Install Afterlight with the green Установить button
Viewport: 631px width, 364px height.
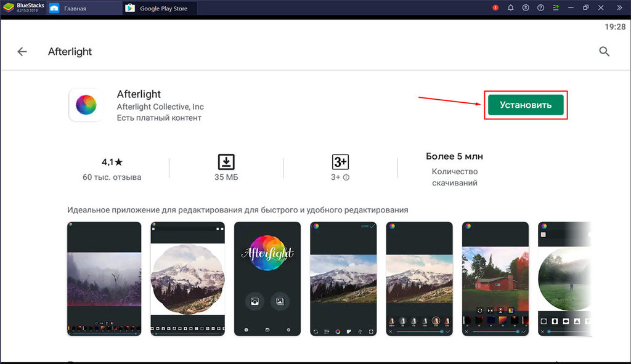(526, 105)
